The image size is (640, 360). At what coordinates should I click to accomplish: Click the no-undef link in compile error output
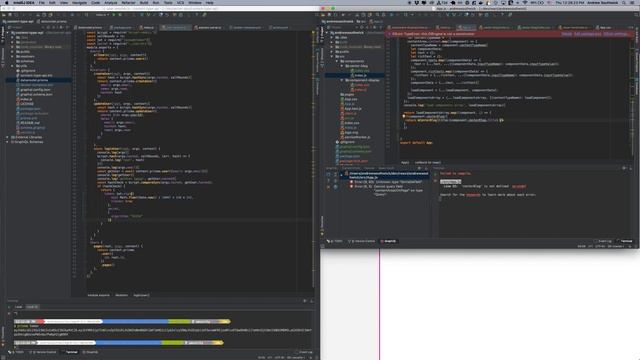(x=519, y=187)
